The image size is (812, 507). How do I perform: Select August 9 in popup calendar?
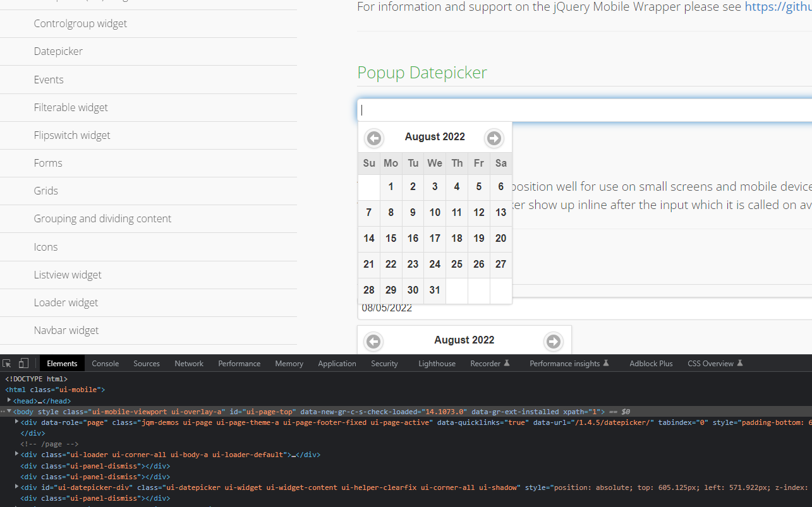(413, 213)
